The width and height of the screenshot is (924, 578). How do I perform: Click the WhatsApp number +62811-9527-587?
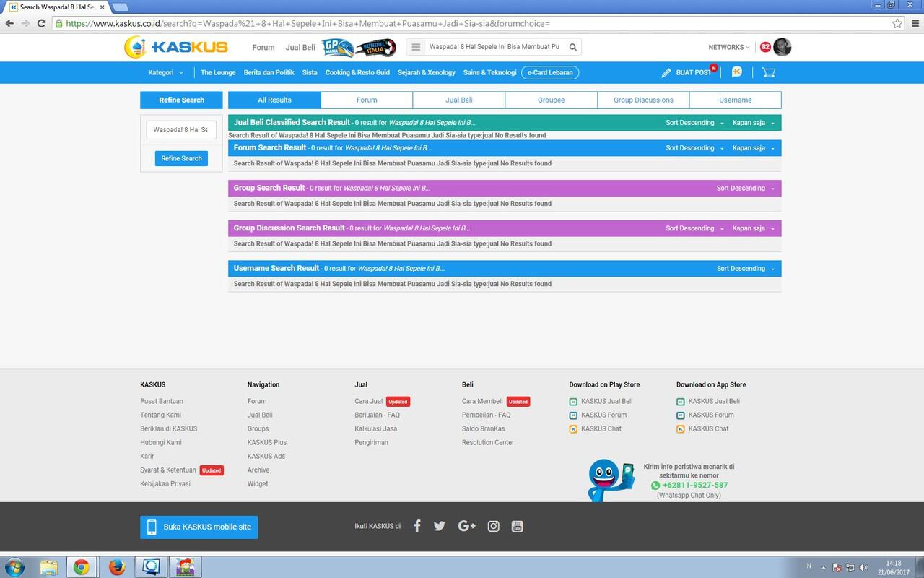[x=695, y=486]
